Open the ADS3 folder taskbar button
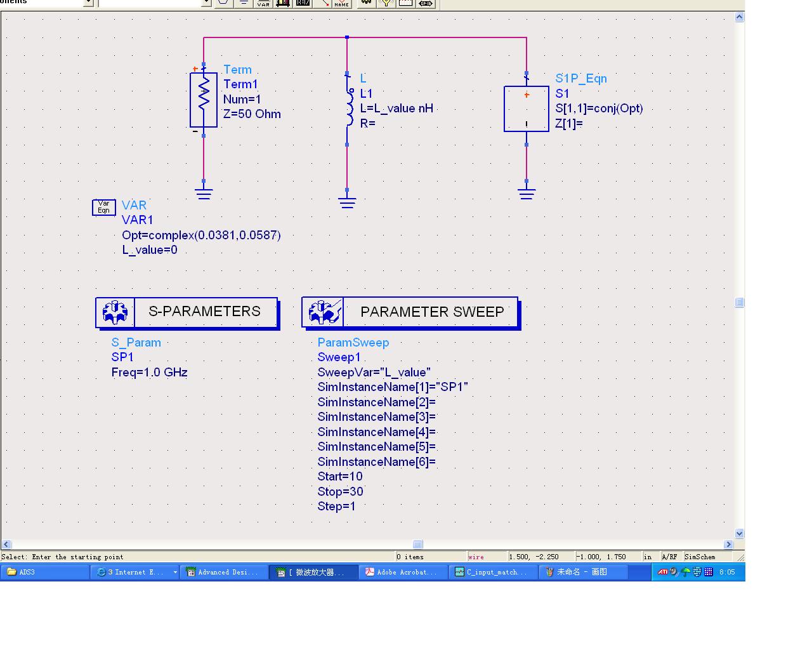 (45, 572)
